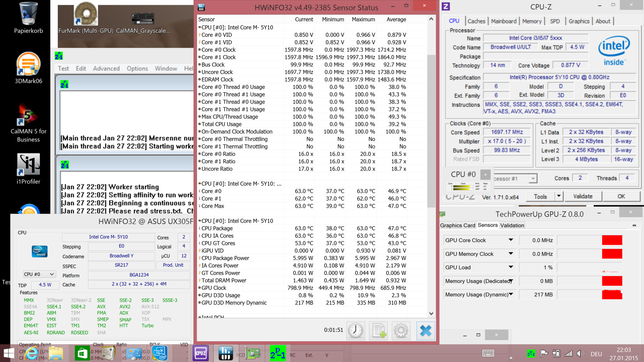Open GPU-Z Graphics Card tab
The height and width of the screenshot is (362, 644).
click(458, 225)
